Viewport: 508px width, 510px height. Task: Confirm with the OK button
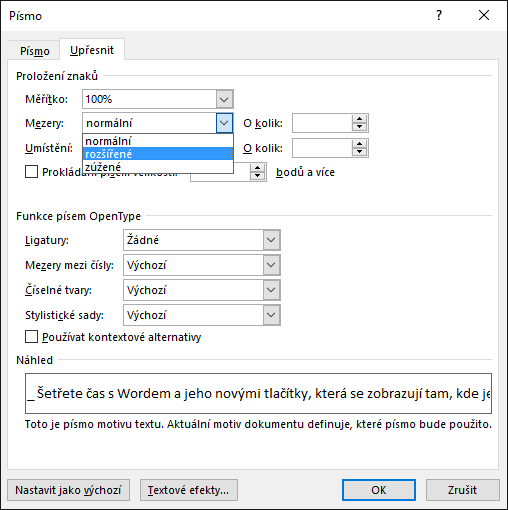click(x=379, y=490)
